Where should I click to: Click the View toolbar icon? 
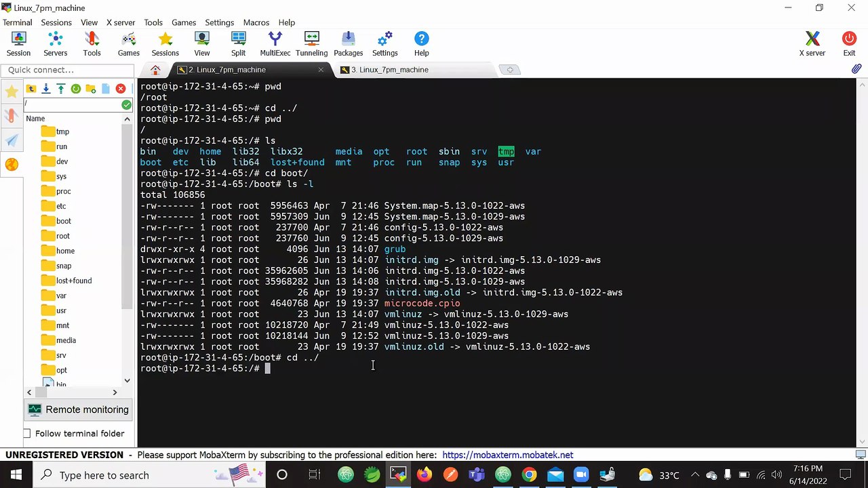pyautogui.click(x=202, y=44)
